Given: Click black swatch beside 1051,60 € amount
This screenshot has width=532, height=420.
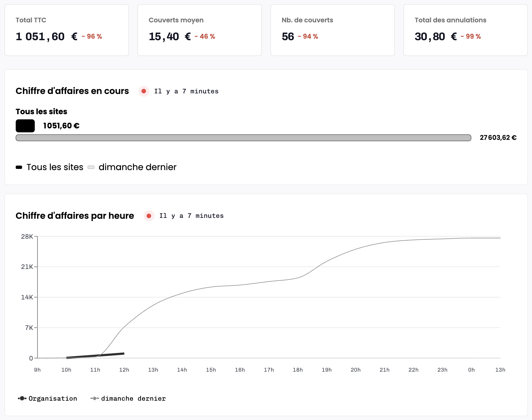Looking at the screenshot, I should click(25, 126).
